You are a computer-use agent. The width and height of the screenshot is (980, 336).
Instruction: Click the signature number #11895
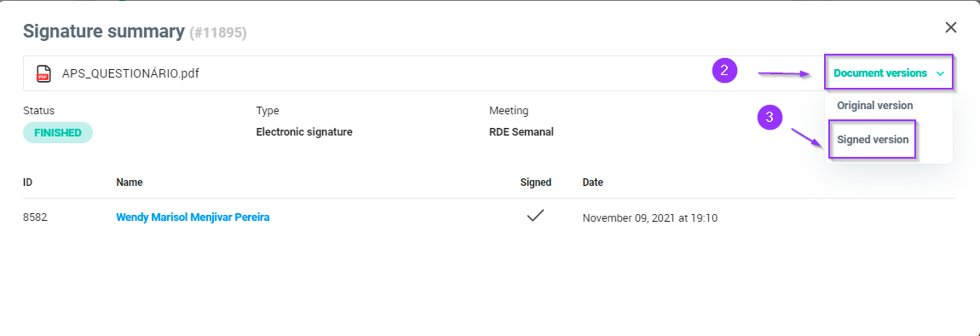[x=218, y=32]
